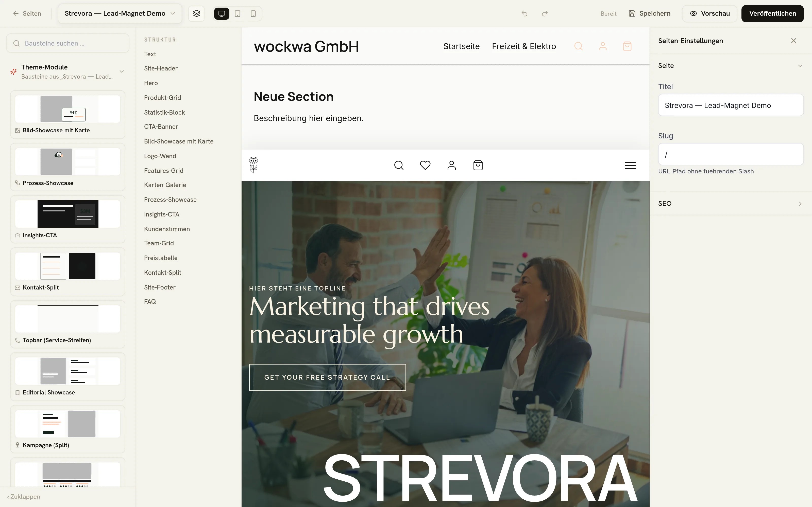Image resolution: width=812 pixels, height=507 pixels.
Task: Click the heart wishlist icon
Action: click(x=425, y=165)
